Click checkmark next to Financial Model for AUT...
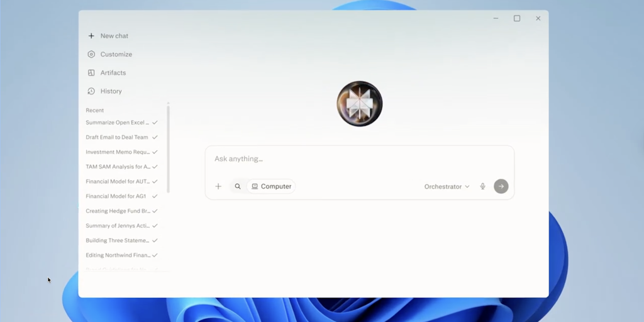The image size is (644, 322). (155, 182)
